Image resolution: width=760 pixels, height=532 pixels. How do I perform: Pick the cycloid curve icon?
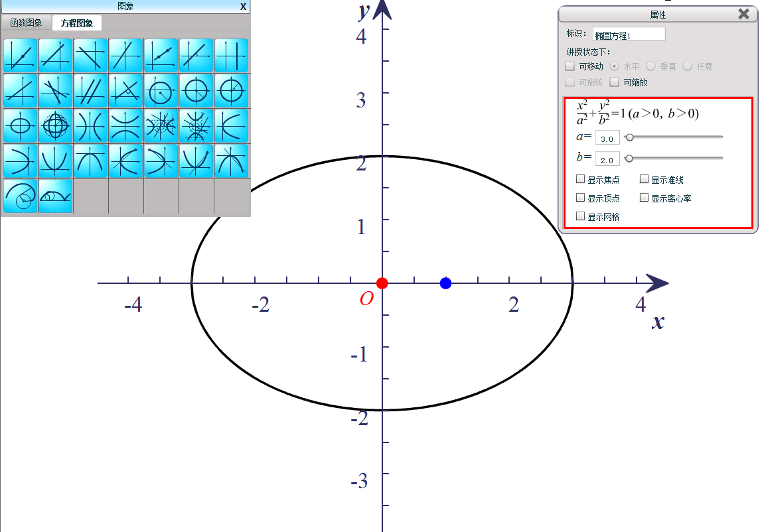(x=55, y=196)
